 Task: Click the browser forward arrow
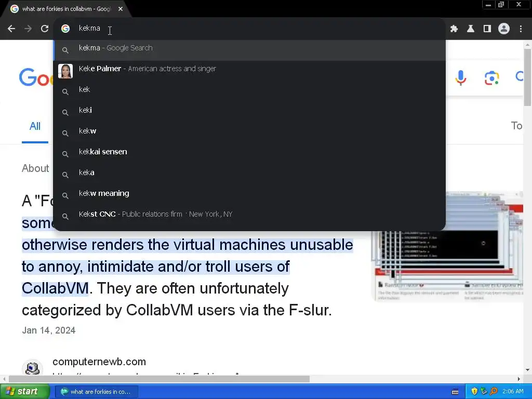click(28, 29)
